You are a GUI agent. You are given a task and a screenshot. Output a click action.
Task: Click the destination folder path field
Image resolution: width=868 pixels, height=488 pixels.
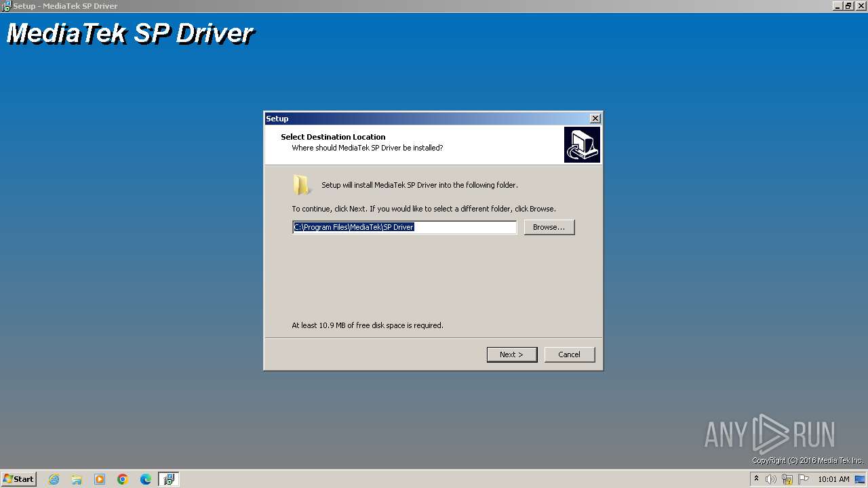(404, 227)
